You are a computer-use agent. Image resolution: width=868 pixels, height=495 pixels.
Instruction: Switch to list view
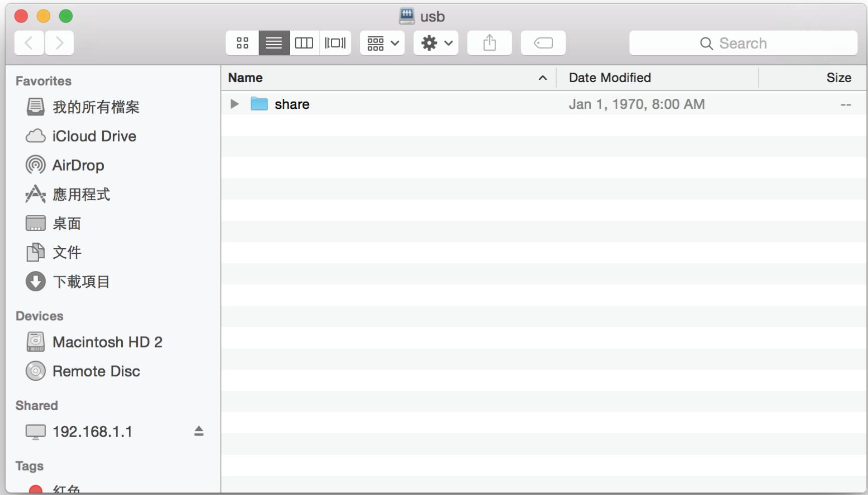click(x=274, y=43)
